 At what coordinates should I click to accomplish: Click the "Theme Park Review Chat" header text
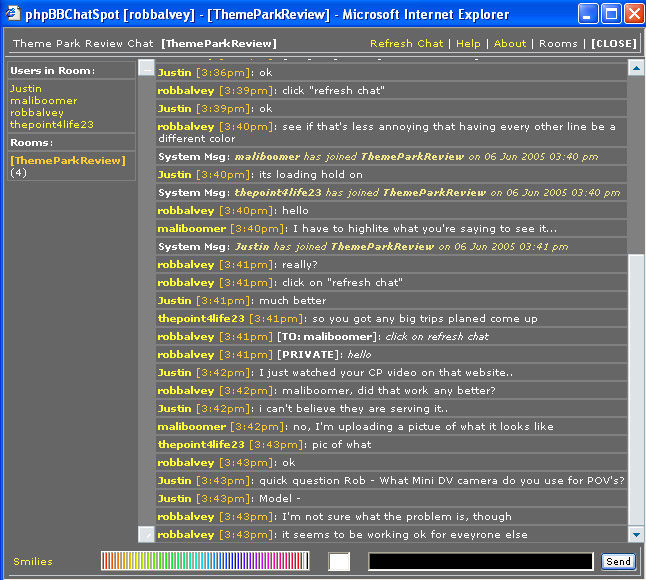83,44
